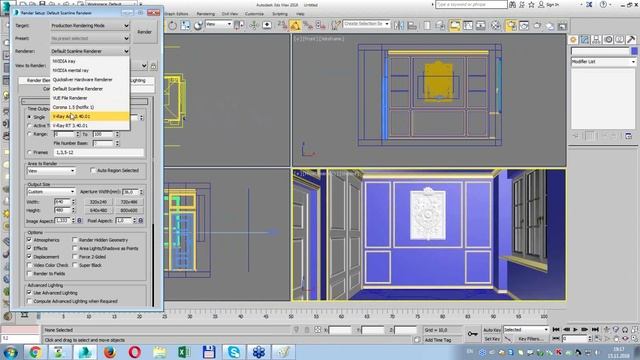Expand the Modifier List dropdown
The image size is (640, 360).
(x=604, y=62)
